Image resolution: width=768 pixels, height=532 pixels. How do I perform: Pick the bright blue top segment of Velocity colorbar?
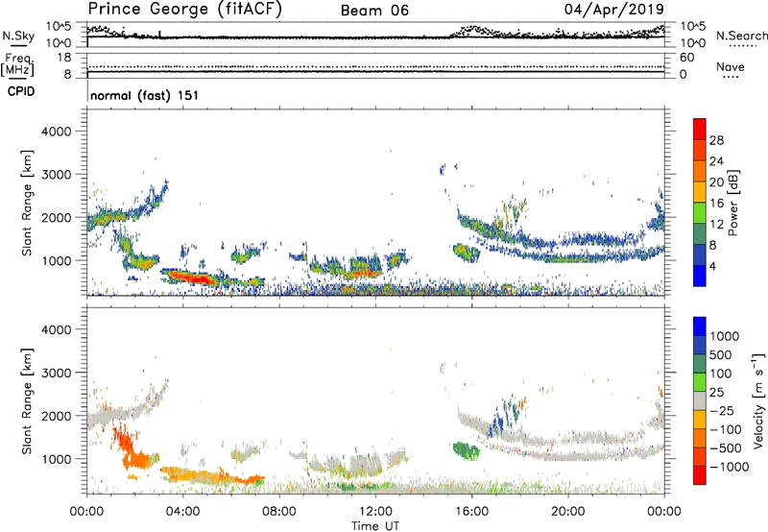pos(700,326)
